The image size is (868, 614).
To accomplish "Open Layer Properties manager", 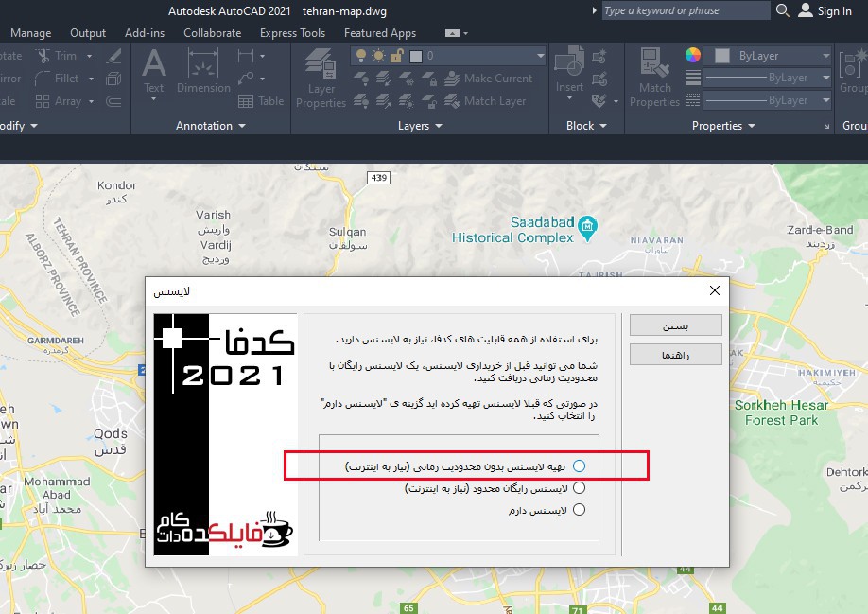I will tap(321, 79).
